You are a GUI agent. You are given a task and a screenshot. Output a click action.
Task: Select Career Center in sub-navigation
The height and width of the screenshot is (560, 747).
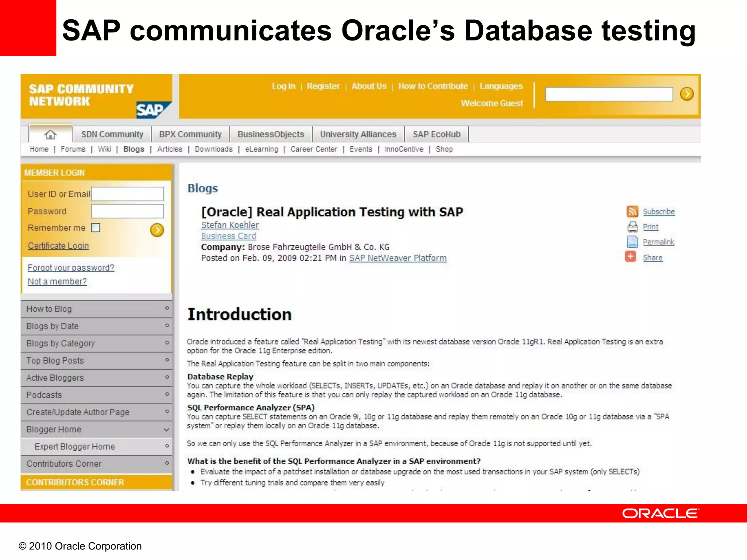pyautogui.click(x=314, y=149)
